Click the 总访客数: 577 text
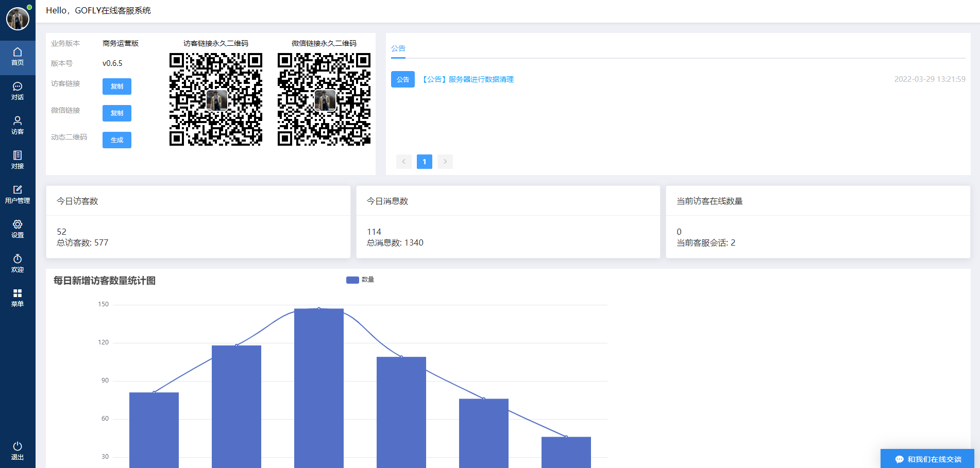The height and width of the screenshot is (468, 980). click(82, 242)
